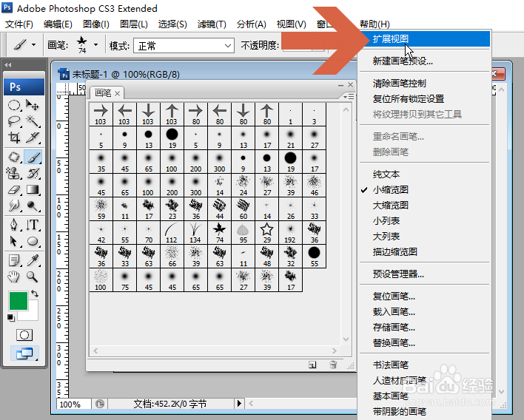Click the 100% zoom field
This screenshot has height=420, width=524.
[73, 404]
